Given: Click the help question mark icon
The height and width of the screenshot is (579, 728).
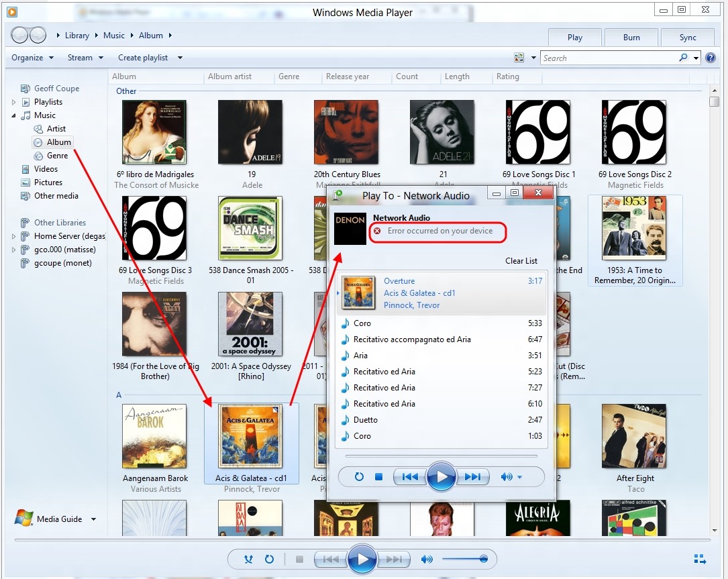Looking at the screenshot, I should click(711, 58).
